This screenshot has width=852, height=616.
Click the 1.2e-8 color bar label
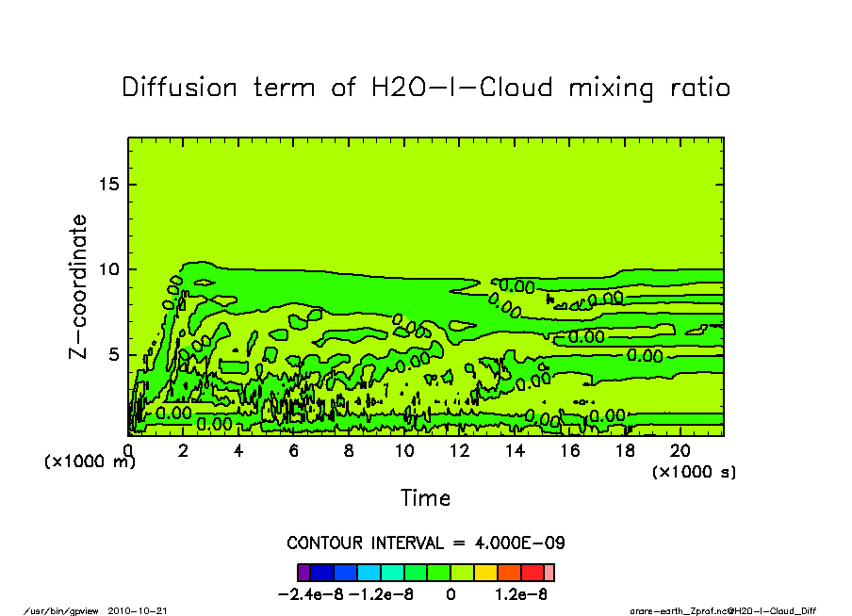point(520,594)
